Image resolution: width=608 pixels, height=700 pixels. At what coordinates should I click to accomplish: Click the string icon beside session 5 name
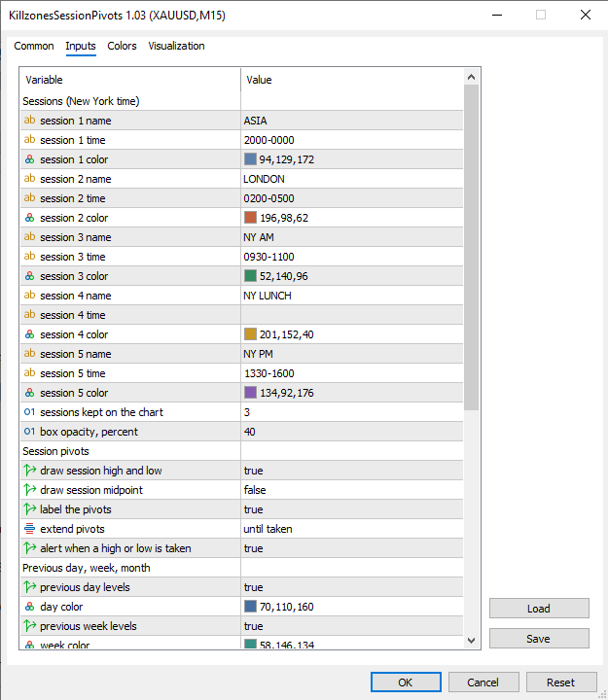tap(29, 354)
